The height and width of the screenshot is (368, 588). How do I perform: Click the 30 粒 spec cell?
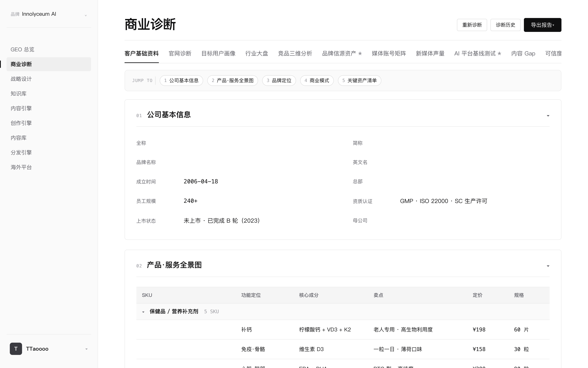[x=521, y=349]
